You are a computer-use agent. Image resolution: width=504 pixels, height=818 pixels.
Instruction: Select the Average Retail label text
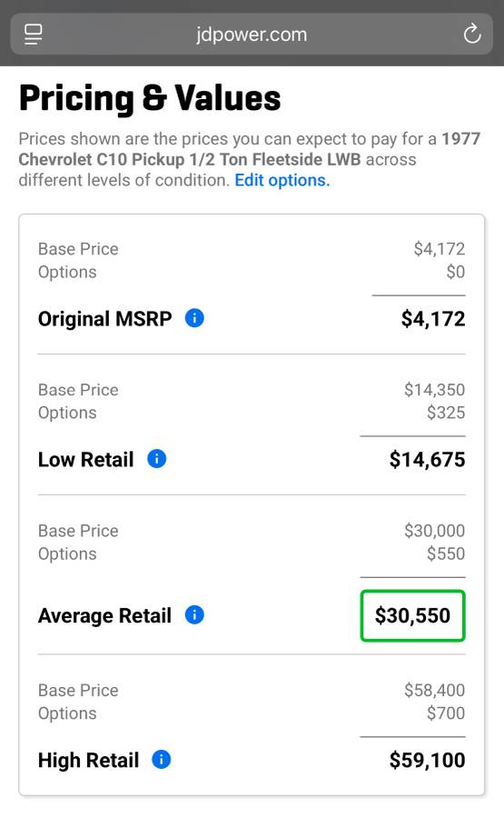coord(104,615)
